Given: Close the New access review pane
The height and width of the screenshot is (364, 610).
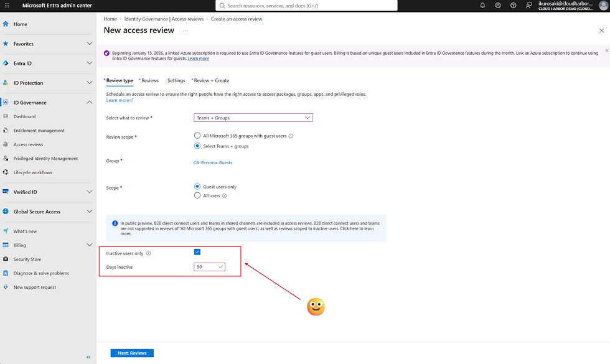Looking at the screenshot, I should coord(601,30).
